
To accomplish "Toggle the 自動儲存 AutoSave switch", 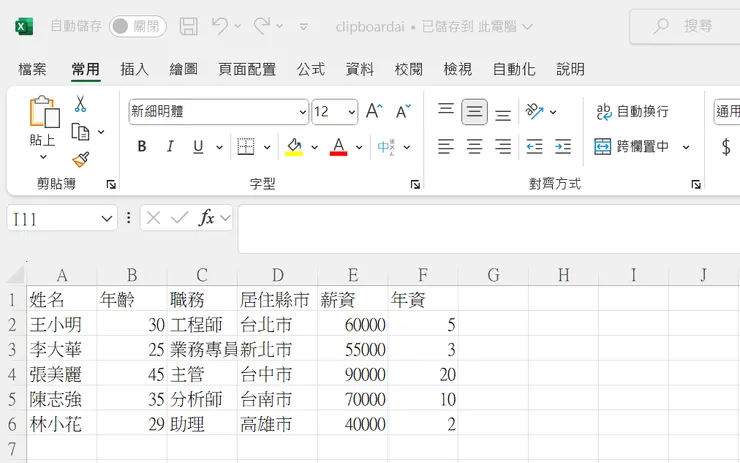I will [138, 26].
